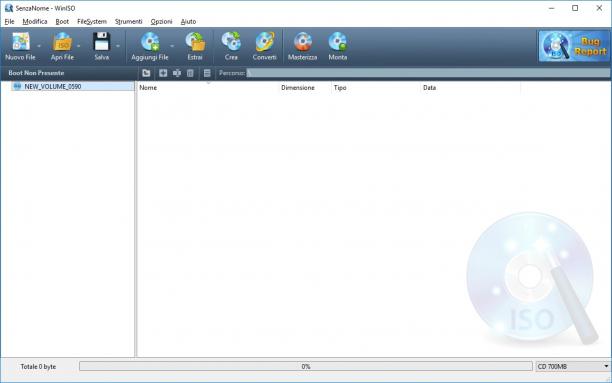Click the list view icon before Percorso
This screenshot has width=612, height=383.
[207, 73]
